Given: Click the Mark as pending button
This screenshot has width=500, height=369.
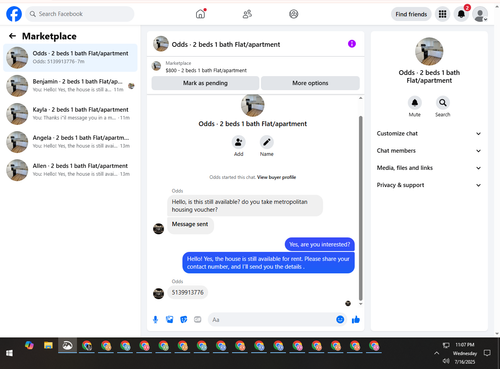Looking at the screenshot, I should 205,83.
